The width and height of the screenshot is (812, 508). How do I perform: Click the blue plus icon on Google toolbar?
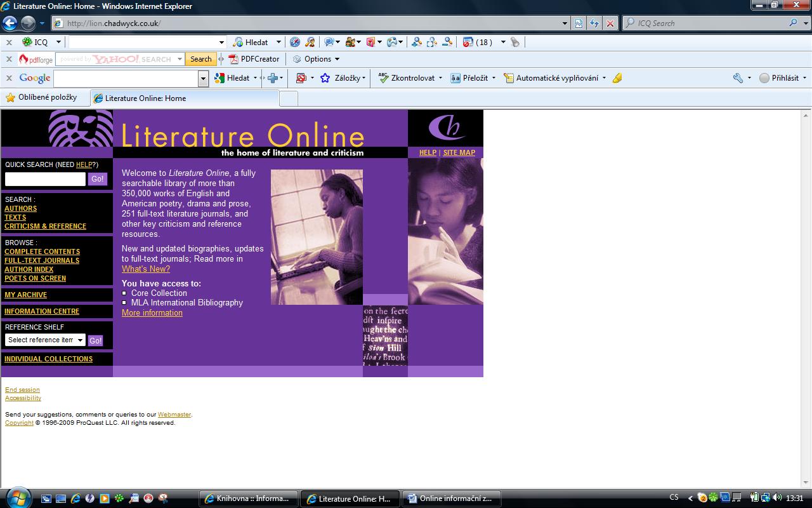pyautogui.click(x=273, y=78)
